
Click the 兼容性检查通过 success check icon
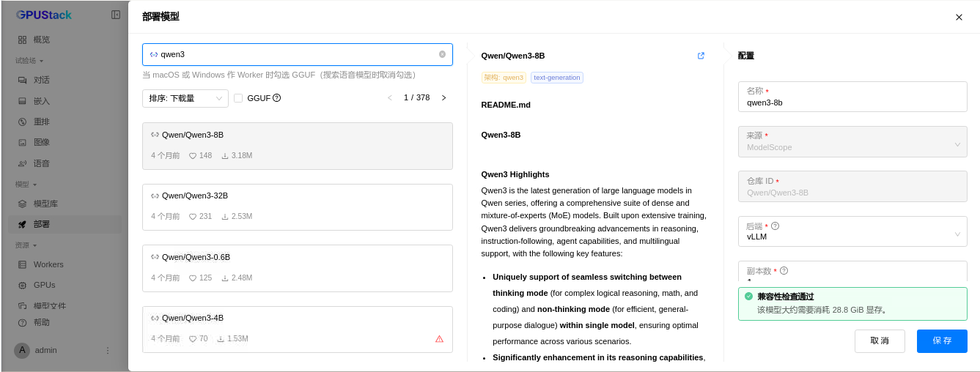coord(748,297)
